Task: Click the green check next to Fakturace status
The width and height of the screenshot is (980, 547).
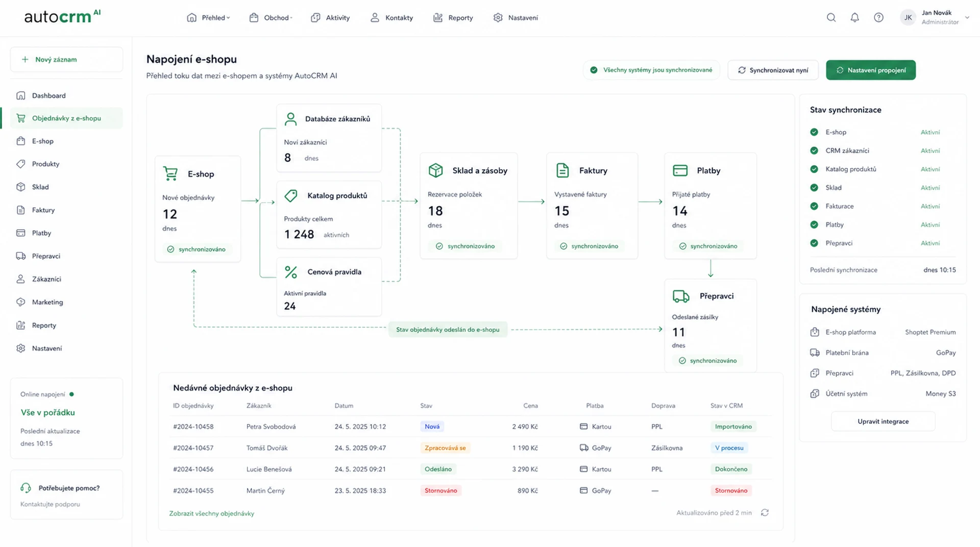Action: pos(814,206)
